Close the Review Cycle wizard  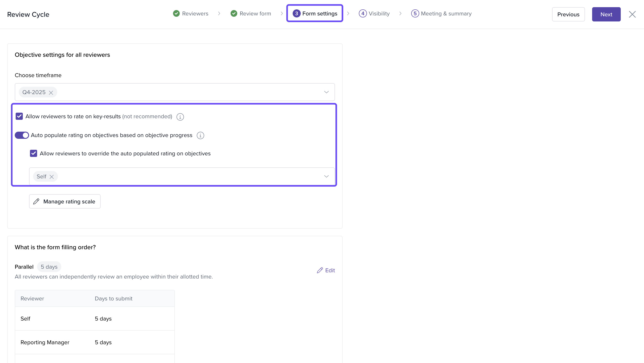click(x=632, y=14)
